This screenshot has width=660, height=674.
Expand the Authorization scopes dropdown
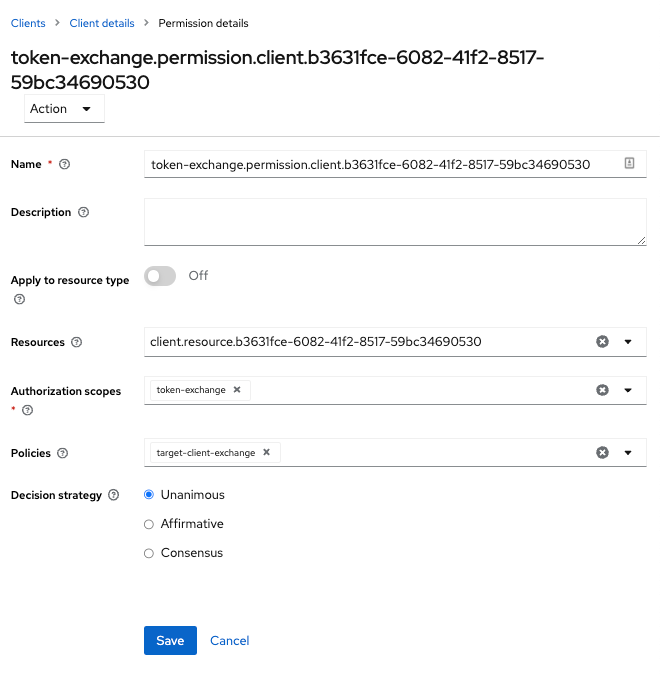pos(628,390)
